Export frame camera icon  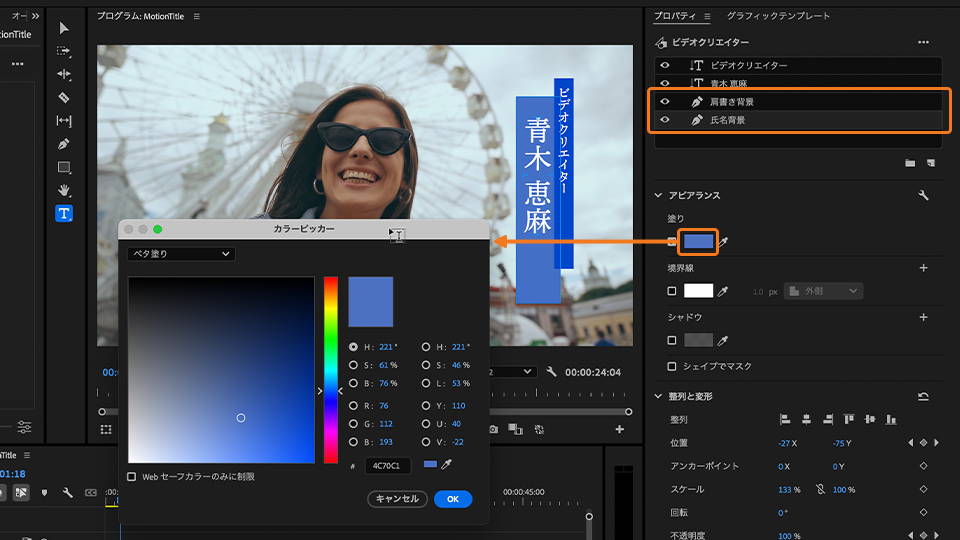click(493, 430)
